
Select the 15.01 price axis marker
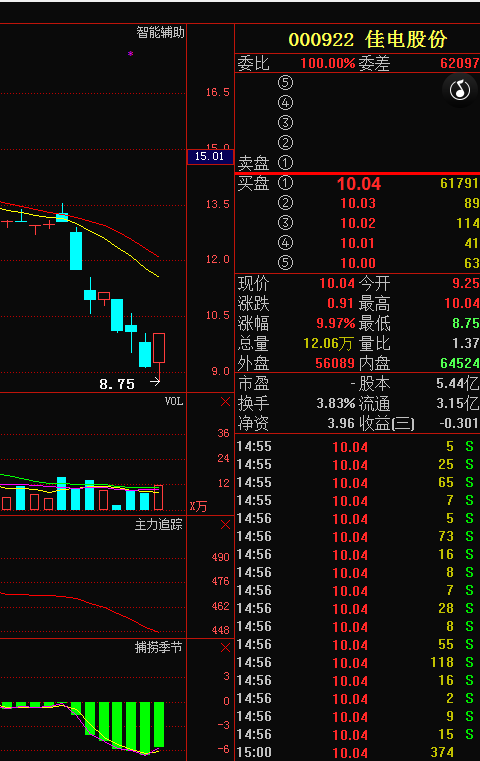coord(210,156)
